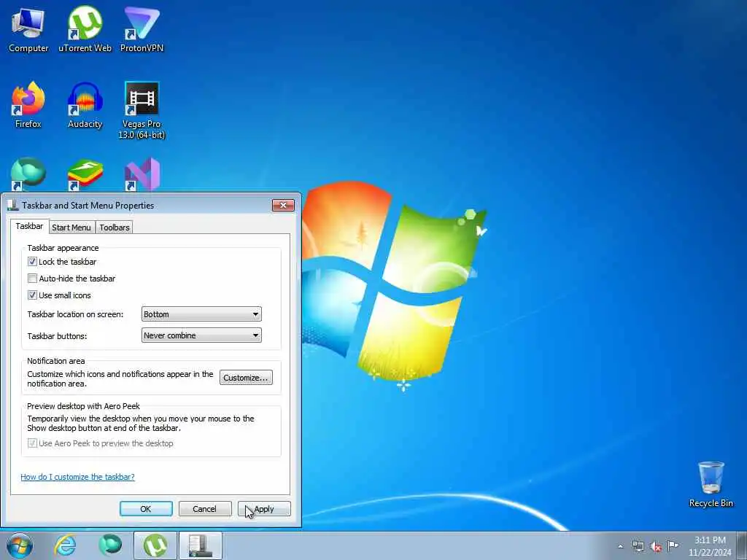Click the muted volume tray icon
Image resolution: width=747 pixels, height=560 pixels.
tap(656, 547)
